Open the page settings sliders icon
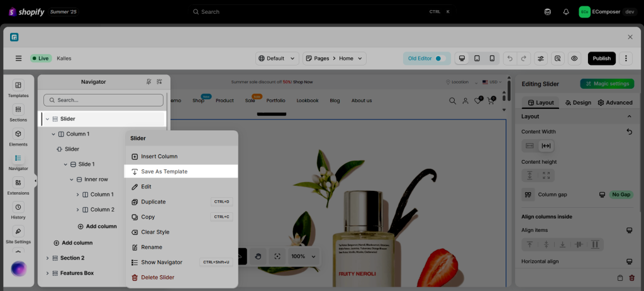This screenshot has width=644, height=291. click(x=540, y=59)
